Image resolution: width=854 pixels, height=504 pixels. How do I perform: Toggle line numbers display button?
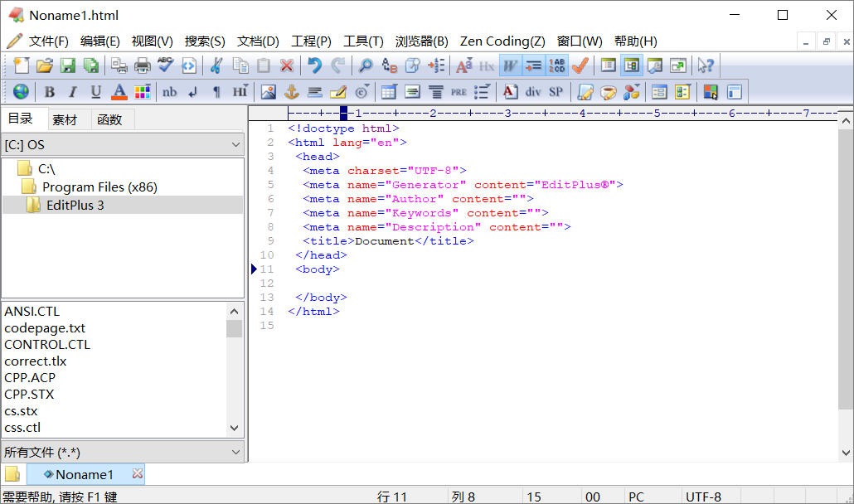[x=556, y=65]
